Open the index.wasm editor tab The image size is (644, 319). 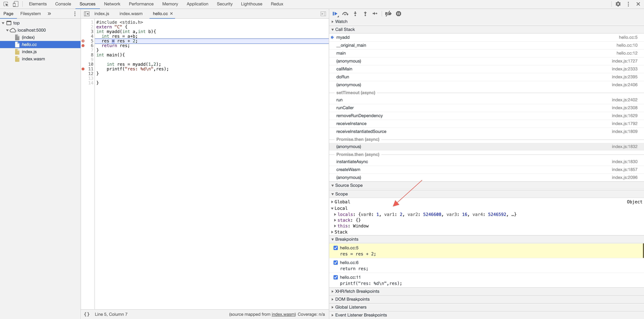(x=131, y=14)
